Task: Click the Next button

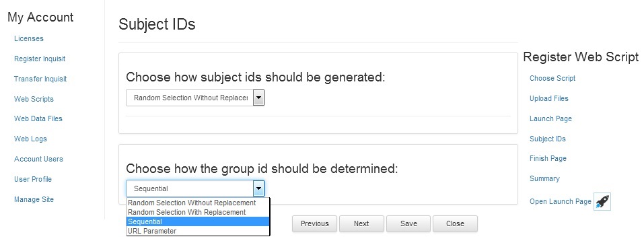Action: pyautogui.click(x=361, y=223)
